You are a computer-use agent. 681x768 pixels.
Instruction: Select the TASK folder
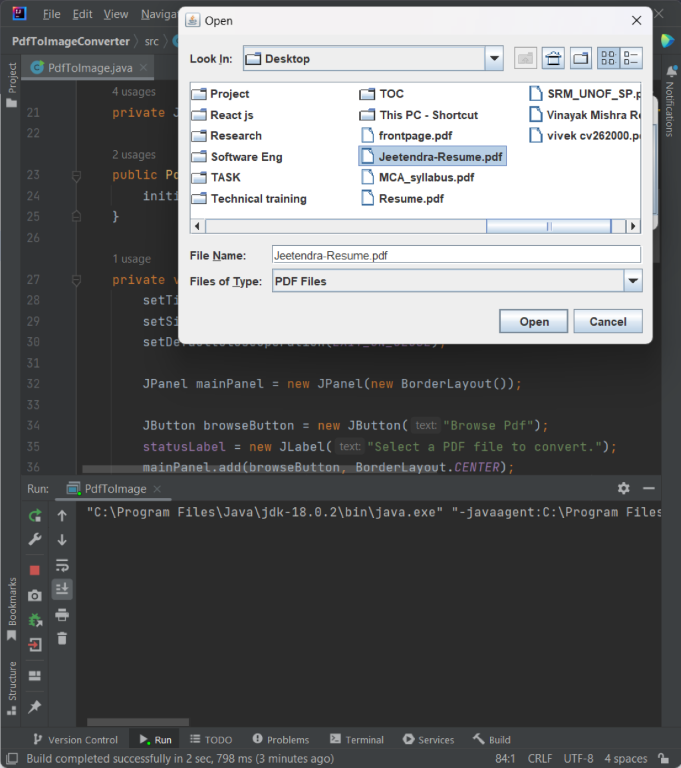pyautogui.click(x=216, y=177)
